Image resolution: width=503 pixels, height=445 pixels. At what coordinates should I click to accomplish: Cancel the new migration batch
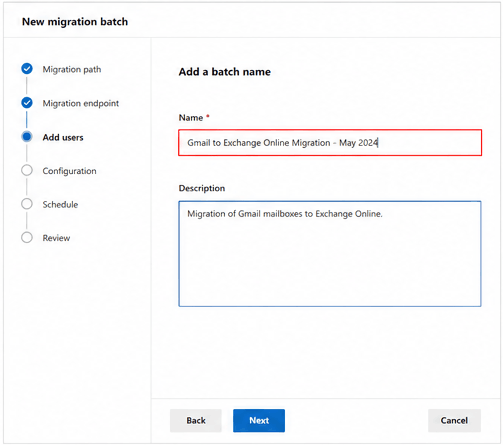click(x=454, y=421)
